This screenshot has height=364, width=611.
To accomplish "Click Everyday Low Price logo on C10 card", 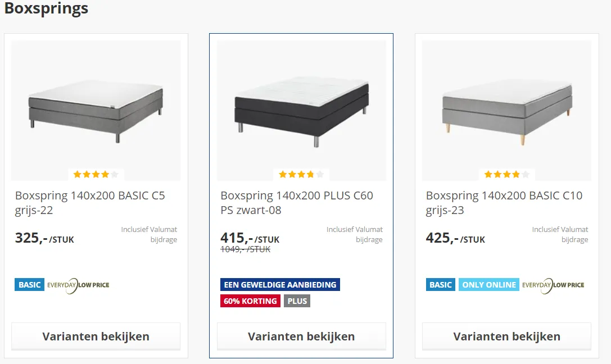I will 553,285.
